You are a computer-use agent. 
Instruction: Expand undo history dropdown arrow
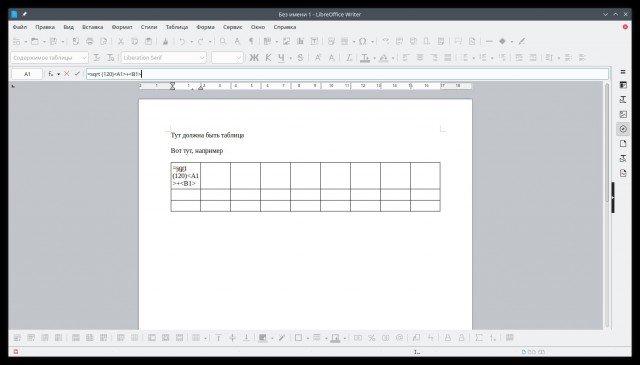click(x=191, y=42)
